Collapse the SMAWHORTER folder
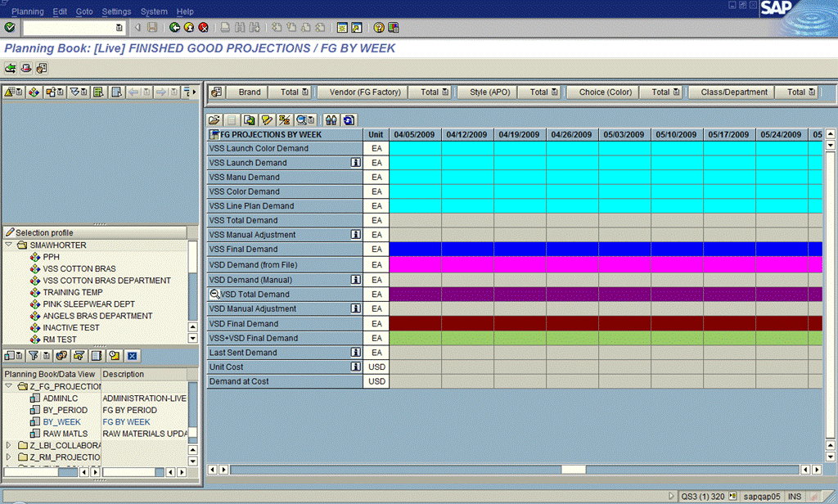The height and width of the screenshot is (504, 838). point(8,245)
